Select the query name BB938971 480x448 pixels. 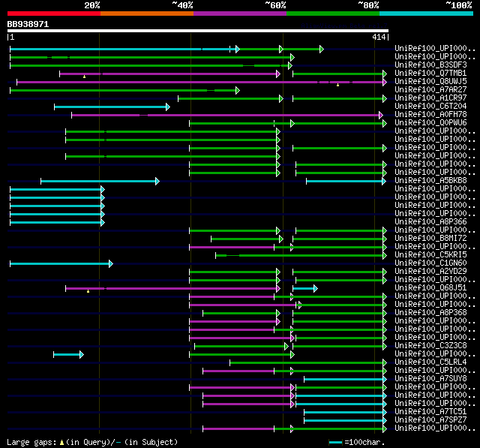pyautogui.click(x=28, y=24)
